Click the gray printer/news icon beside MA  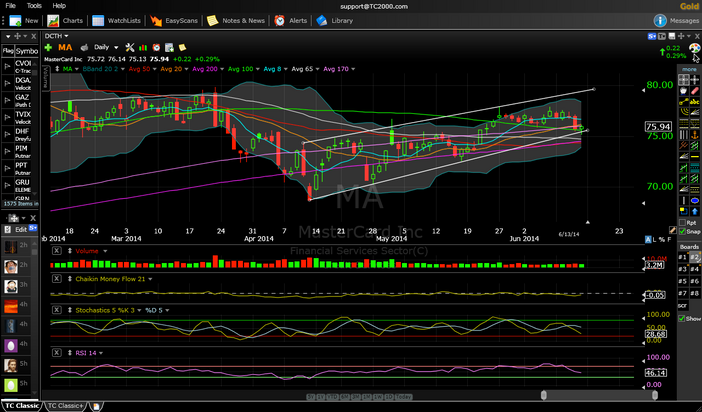84,47
